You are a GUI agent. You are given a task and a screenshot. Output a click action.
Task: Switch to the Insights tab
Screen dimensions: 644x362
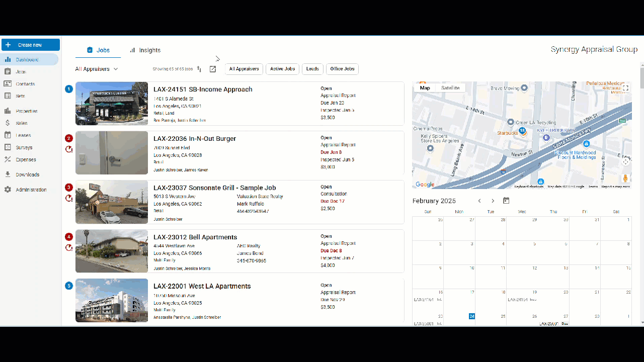pyautogui.click(x=145, y=50)
